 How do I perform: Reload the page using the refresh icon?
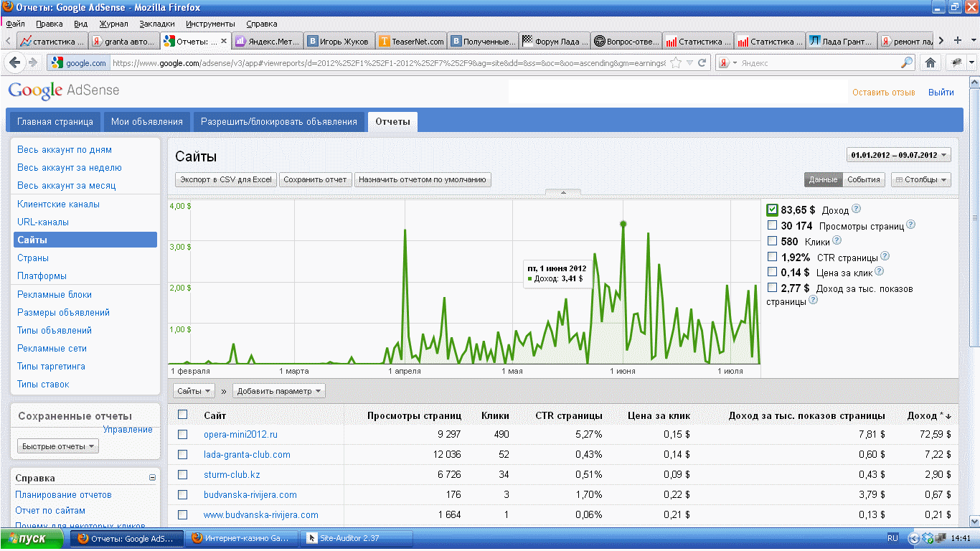702,63
